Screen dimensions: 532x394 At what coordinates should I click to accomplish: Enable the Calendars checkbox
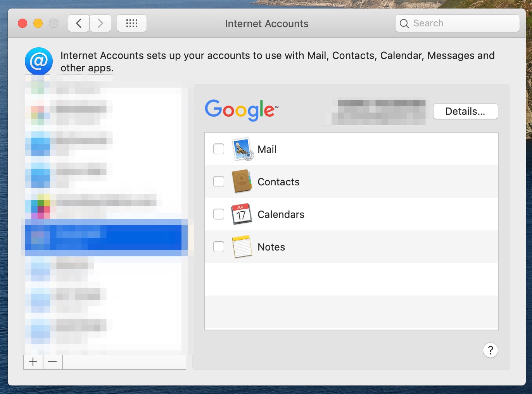(x=219, y=214)
